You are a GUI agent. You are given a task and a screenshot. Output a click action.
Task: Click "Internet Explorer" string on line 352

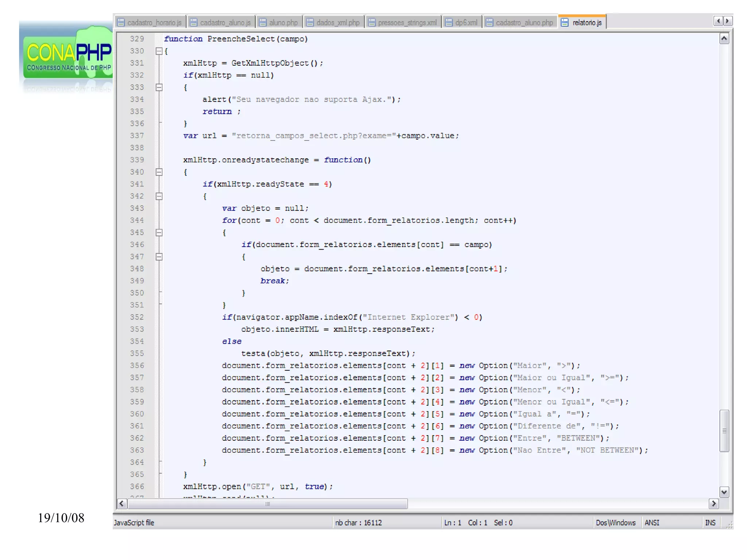(408, 317)
